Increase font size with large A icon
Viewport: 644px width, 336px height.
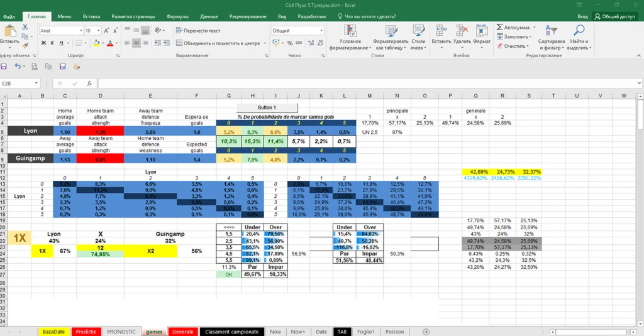coord(106,31)
